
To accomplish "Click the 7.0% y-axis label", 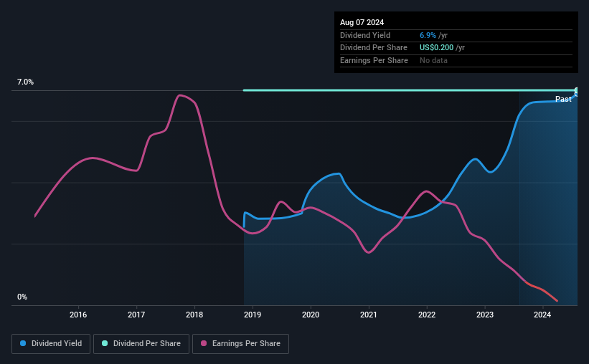I will click(25, 82).
